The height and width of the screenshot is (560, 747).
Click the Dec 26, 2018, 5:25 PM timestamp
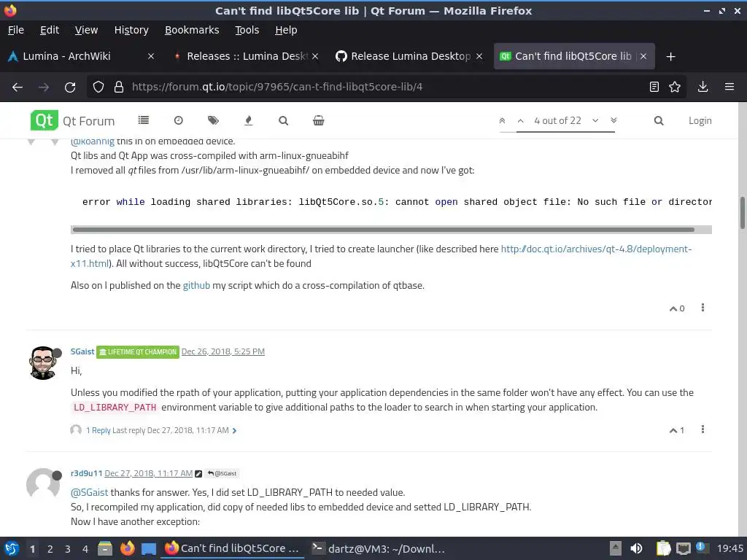[223, 351]
